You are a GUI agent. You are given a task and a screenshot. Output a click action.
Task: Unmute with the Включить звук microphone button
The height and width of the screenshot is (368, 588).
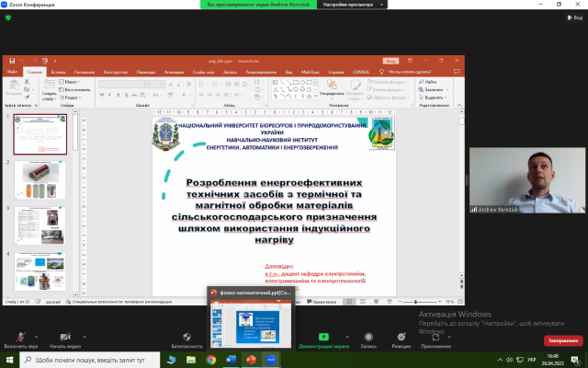pos(20,339)
